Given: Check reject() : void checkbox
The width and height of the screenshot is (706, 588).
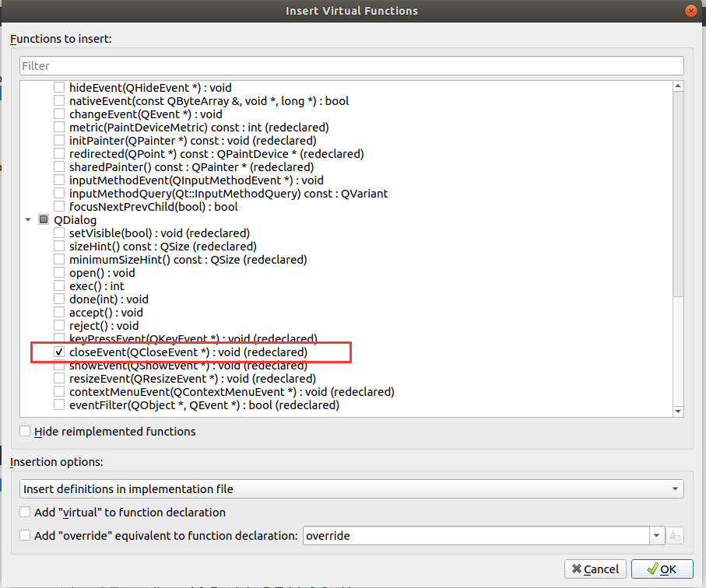Looking at the screenshot, I should pyautogui.click(x=59, y=325).
